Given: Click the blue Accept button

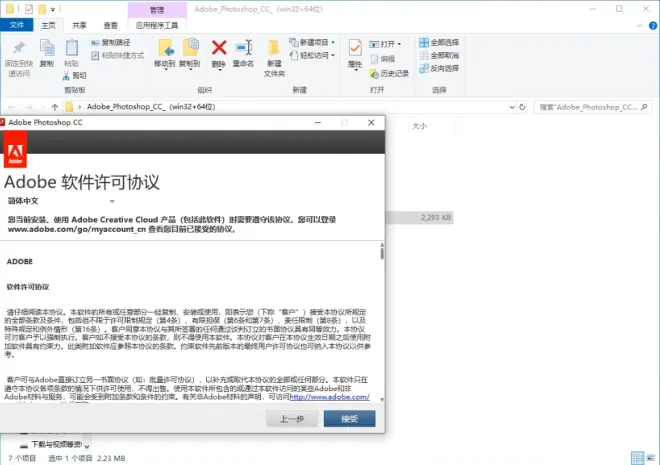Looking at the screenshot, I should (349, 419).
